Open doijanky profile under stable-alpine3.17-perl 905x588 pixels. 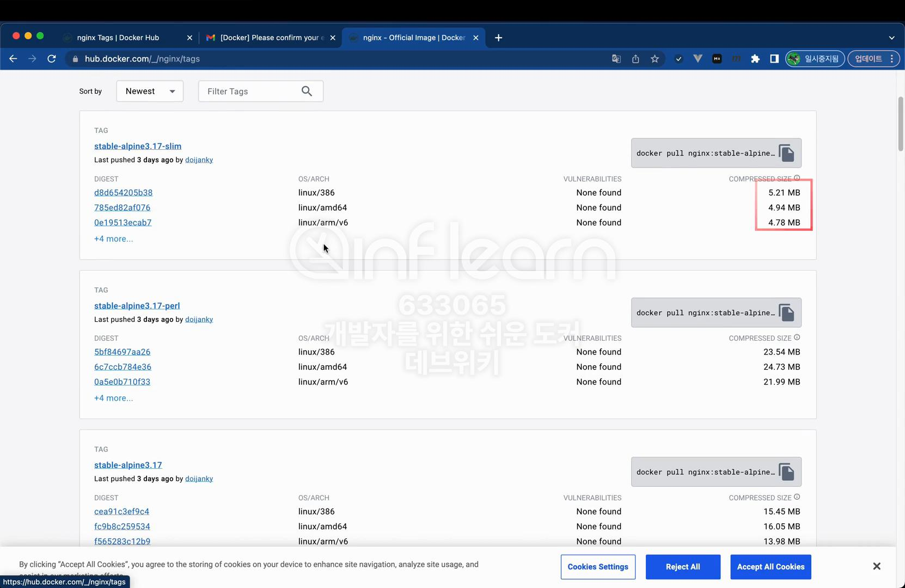coord(199,320)
